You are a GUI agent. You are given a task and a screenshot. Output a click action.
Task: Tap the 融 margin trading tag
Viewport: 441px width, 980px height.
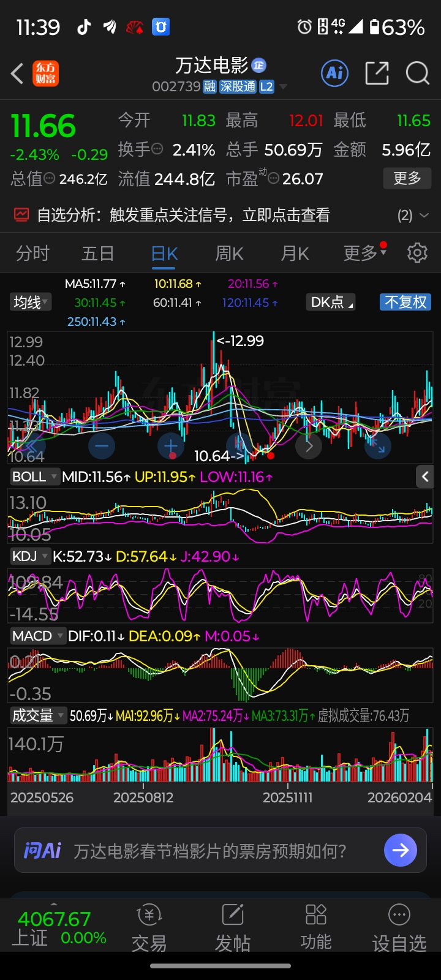click(209, 87)
